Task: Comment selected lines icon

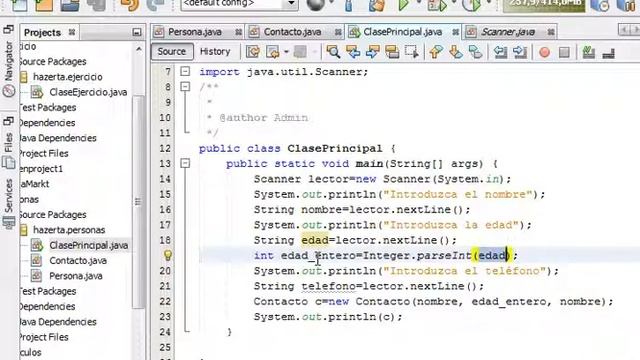Action: [589, 52]
